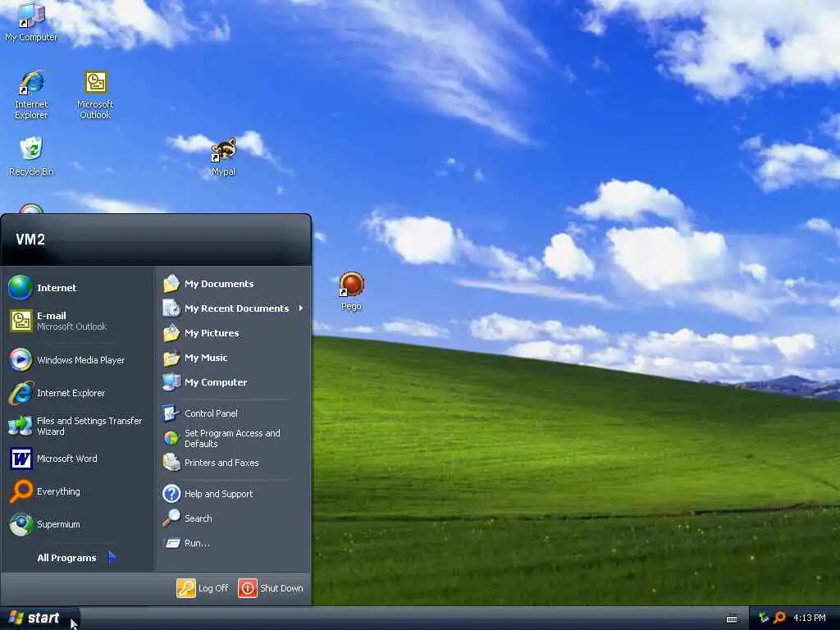Open Printers and Faxes
This screenshot has width=840, height=630.
(234, 463)
